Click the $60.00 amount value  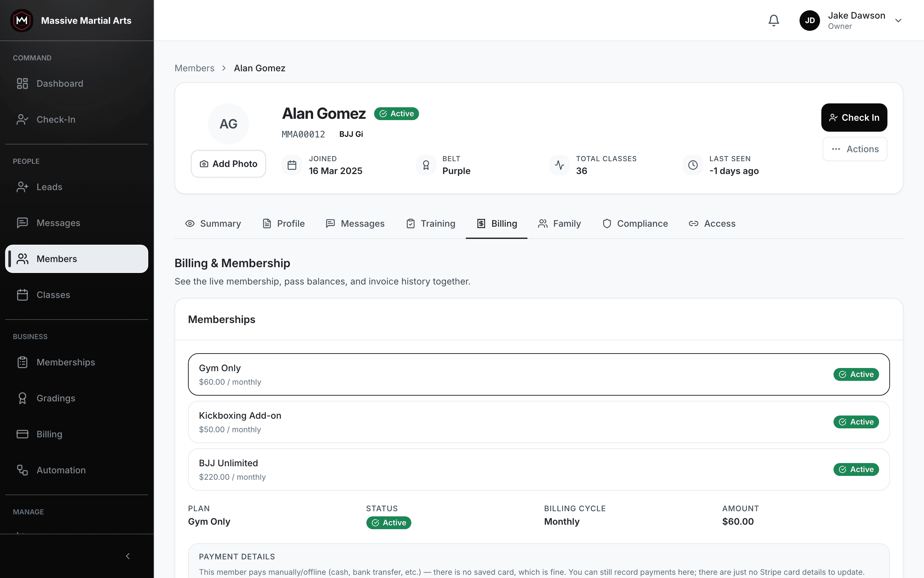tap(738, 521)
